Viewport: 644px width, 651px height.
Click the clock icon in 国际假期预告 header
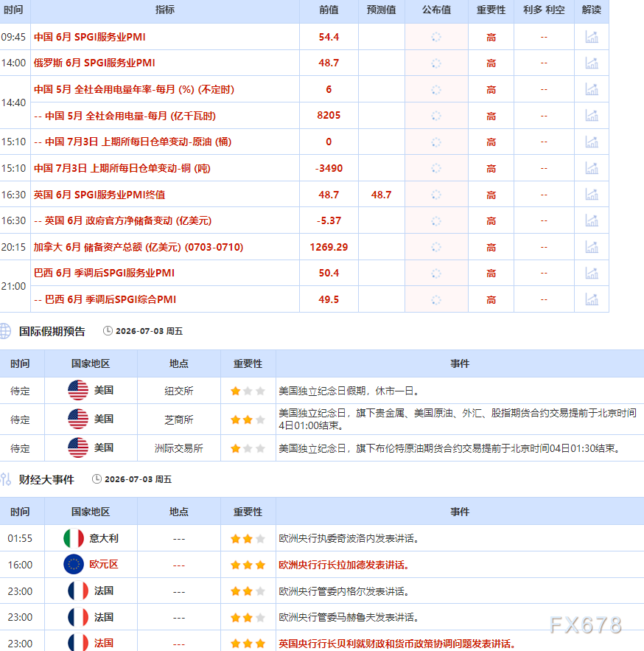pyautogui.click(x=108, y=331)
